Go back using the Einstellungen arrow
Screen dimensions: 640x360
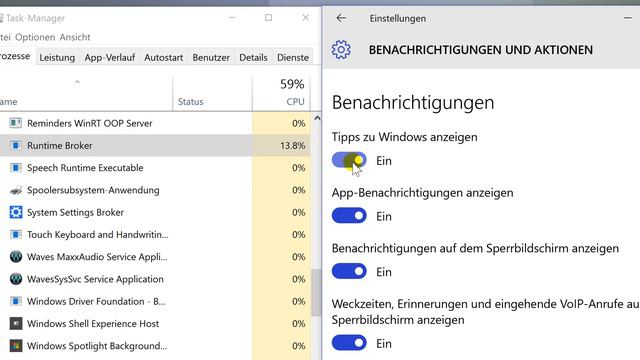point(341,18)
